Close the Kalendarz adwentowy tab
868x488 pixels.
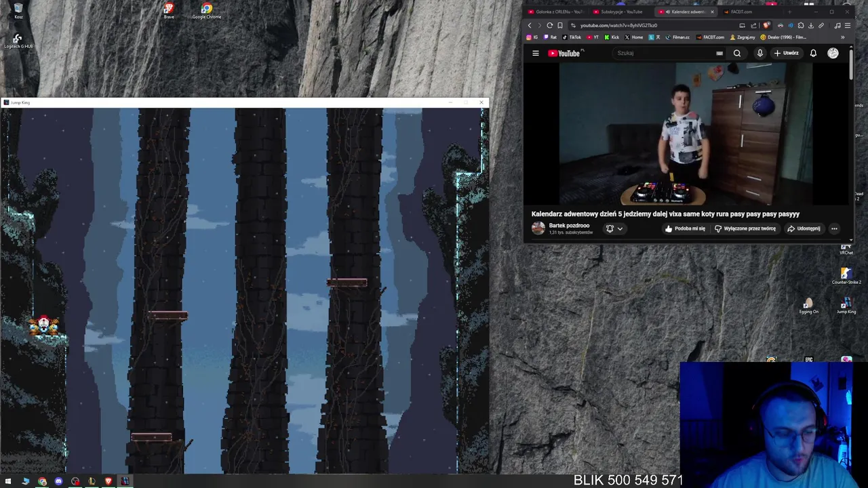tap(712, 12)
